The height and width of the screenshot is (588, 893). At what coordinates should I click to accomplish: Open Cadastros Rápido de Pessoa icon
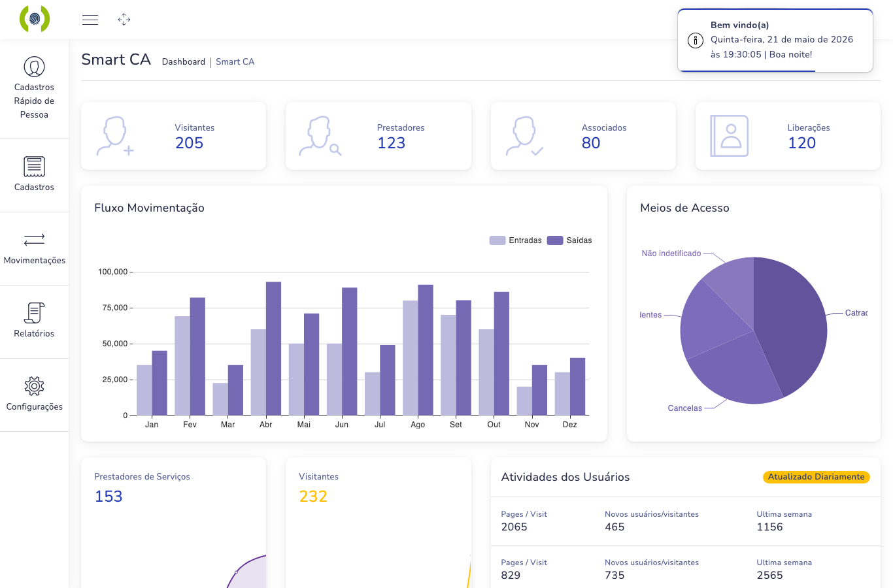[34, 67]
